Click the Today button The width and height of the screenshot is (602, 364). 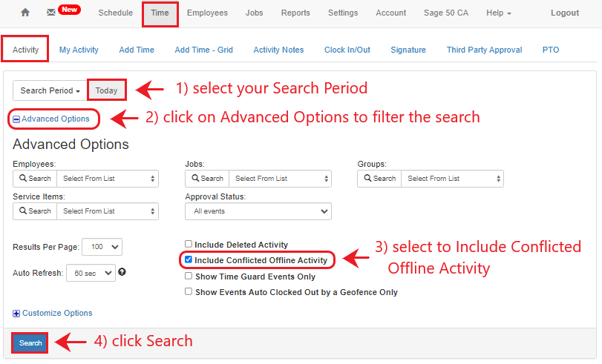106,90
